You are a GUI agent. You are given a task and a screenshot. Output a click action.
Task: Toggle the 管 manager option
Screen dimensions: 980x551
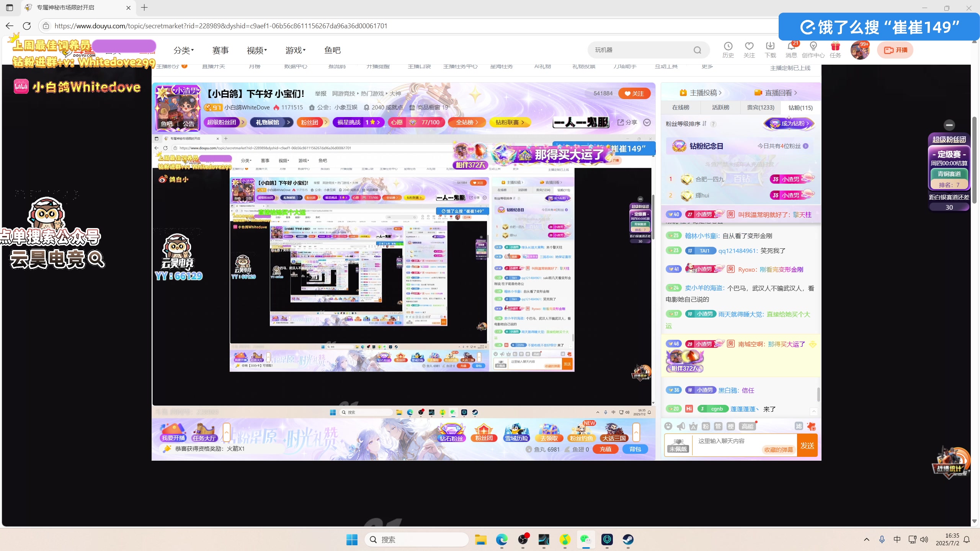click(718, 426)
